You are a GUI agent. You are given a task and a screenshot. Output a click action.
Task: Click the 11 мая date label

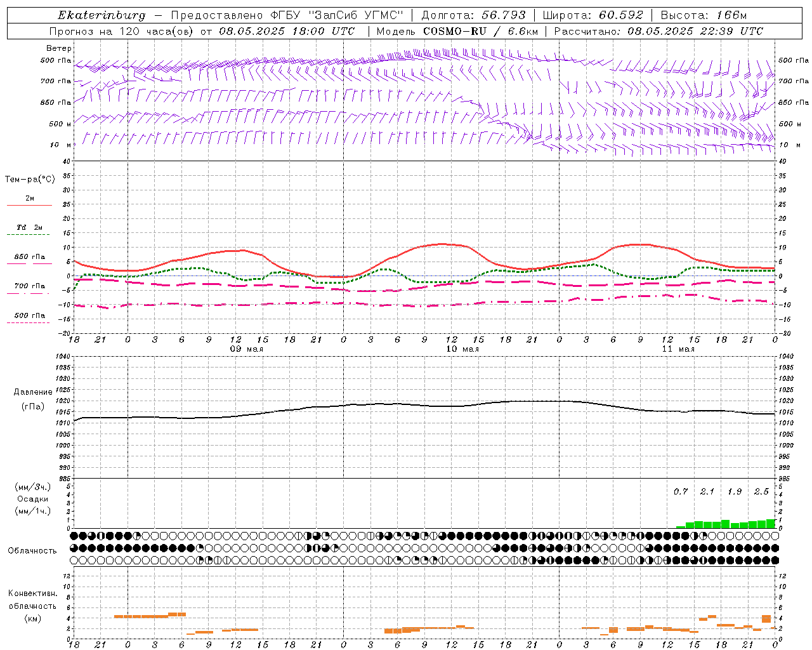coord(678,349)
